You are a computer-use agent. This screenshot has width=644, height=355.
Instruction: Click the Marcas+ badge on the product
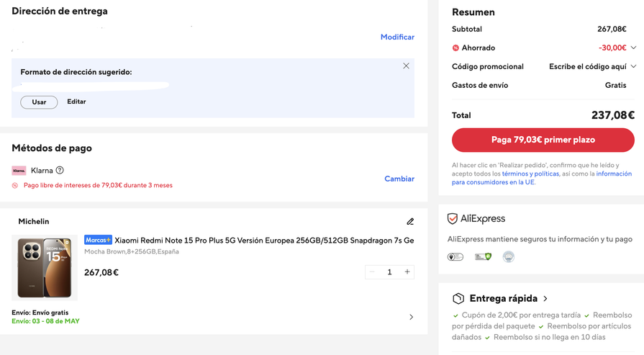pyautogui.click(x=98, y=240)
